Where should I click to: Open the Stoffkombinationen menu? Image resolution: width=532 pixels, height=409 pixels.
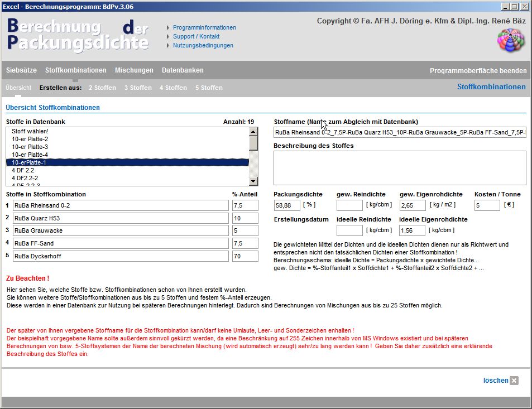(x=76, y=70)
